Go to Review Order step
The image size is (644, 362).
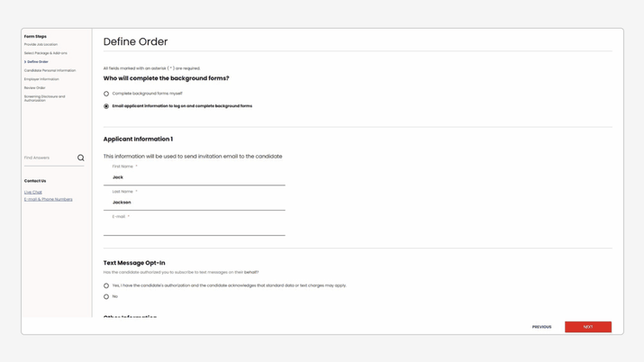click(x=35, y=88)
